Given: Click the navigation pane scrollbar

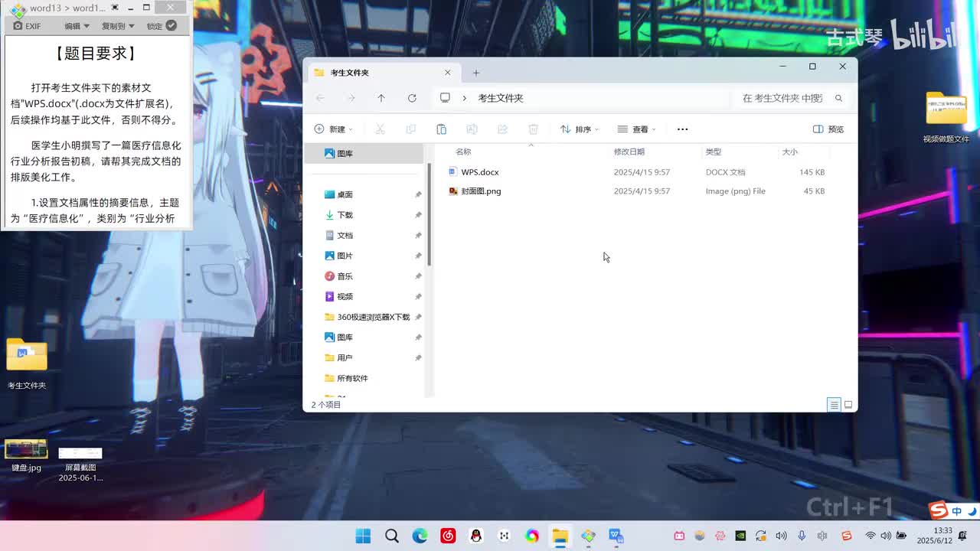Looking at the screenshot, I should [x=430, y=215].
